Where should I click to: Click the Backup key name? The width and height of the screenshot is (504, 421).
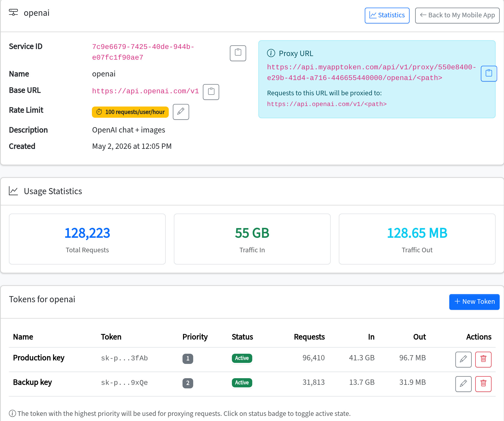pos(32,382)
